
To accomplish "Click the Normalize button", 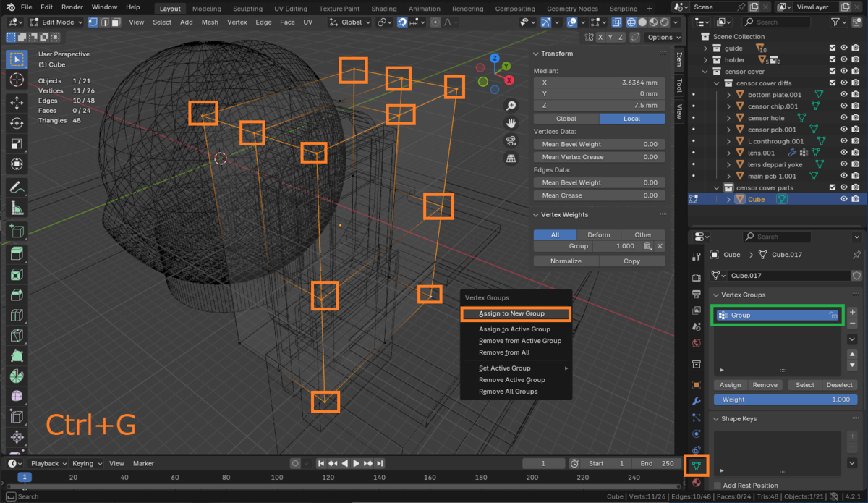I will 566,261.
